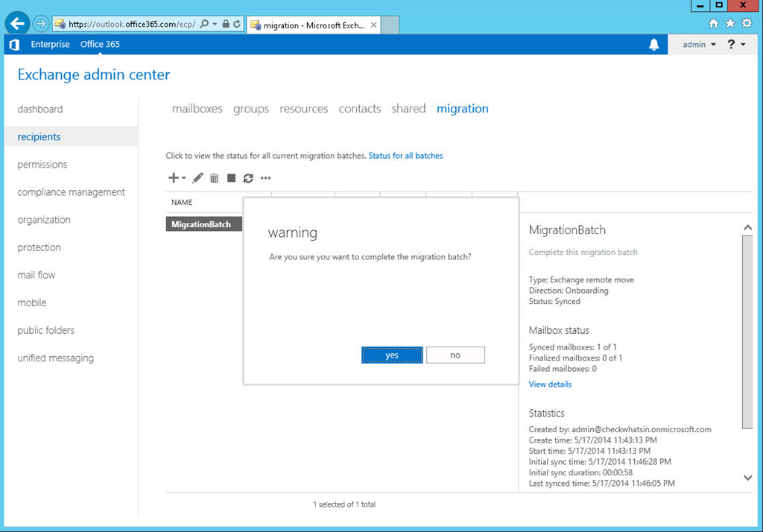Open compliance management section

coord(71,192)
